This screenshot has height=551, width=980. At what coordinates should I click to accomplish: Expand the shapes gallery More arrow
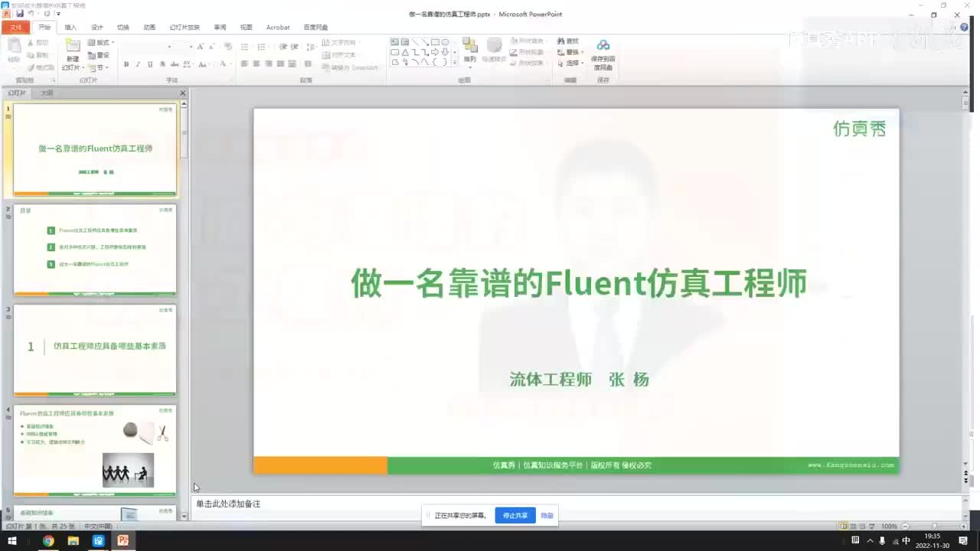point(455,62)
